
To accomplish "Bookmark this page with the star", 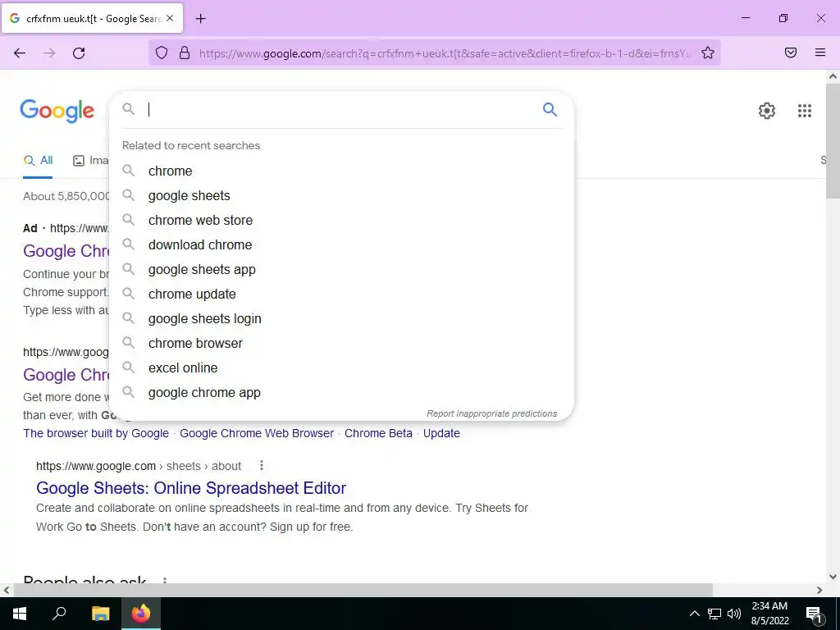I will [x=708, y=52].
